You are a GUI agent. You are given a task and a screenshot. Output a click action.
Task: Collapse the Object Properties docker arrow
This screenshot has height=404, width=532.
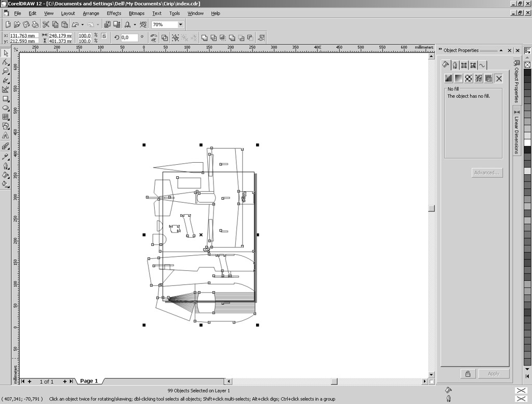point(501,50)
